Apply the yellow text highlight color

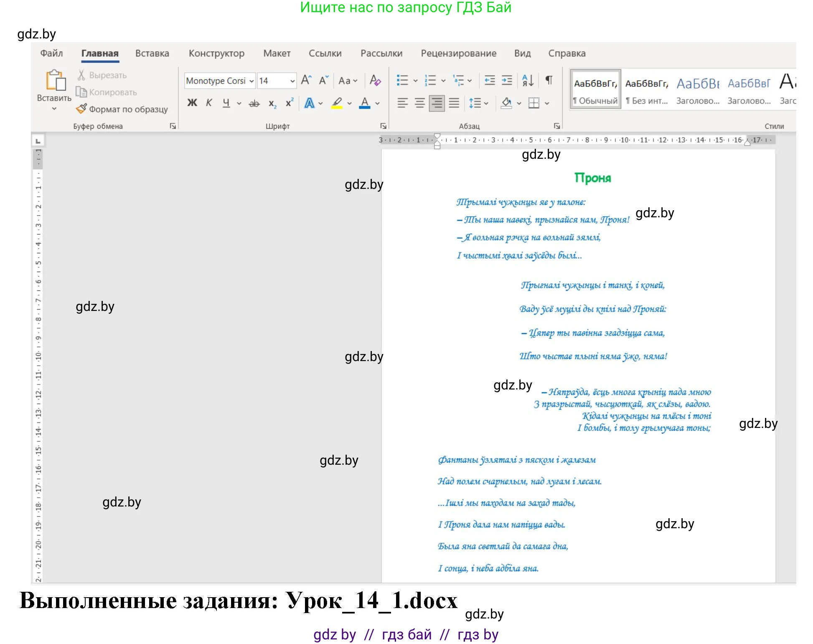[x=337, y=103]
